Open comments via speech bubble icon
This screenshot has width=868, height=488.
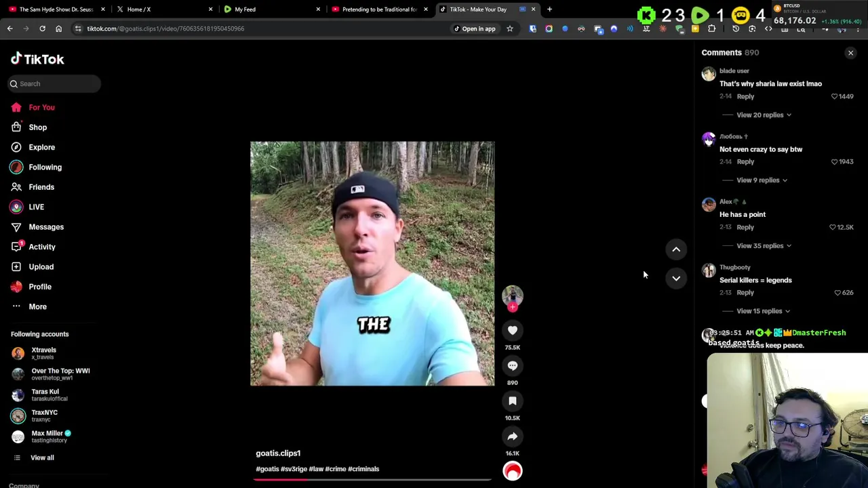[x=513, y=365]
